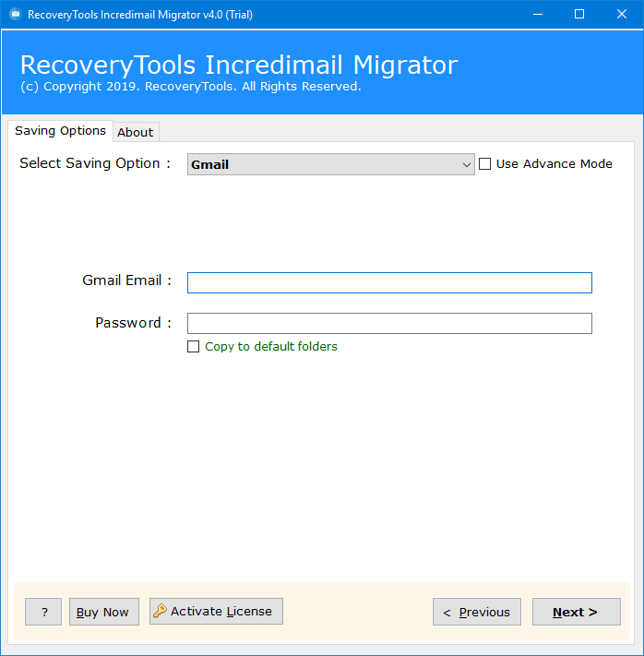644x656 pixels.
Task: Maximize the Incredimail Migrator window
Action: pos(579,14)
